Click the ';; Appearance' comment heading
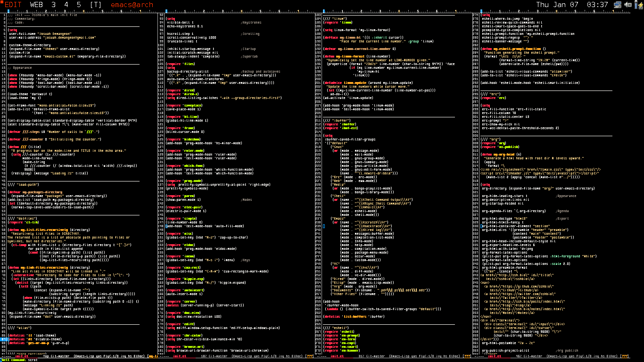 pos(19,67)
